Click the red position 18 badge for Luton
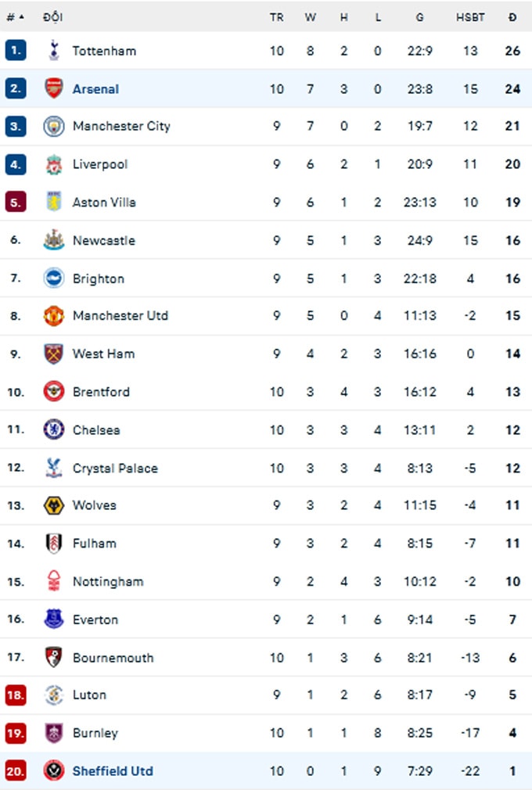 [16, 695]
